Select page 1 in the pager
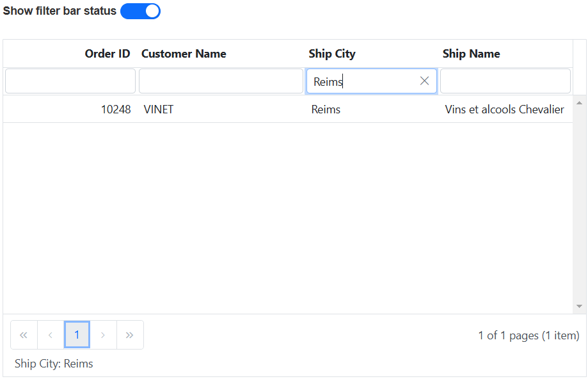The image size is (588, 379). tap(77, 335)
